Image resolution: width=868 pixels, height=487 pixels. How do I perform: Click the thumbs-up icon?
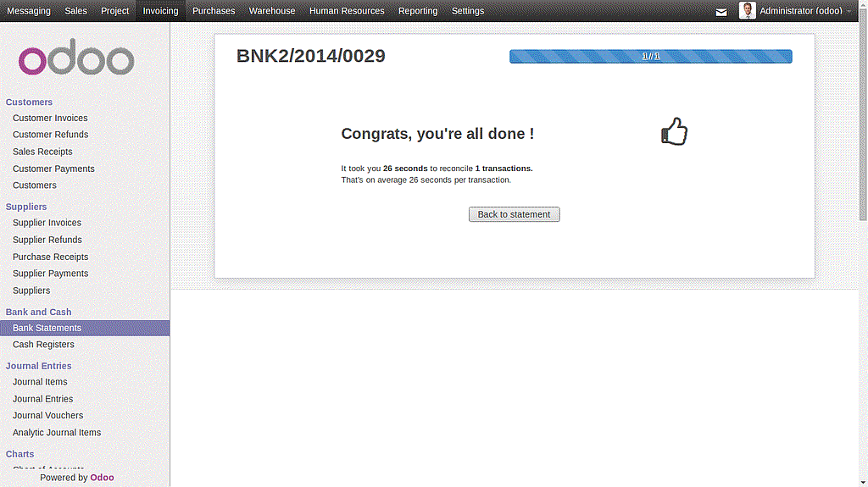coord(674,132)
